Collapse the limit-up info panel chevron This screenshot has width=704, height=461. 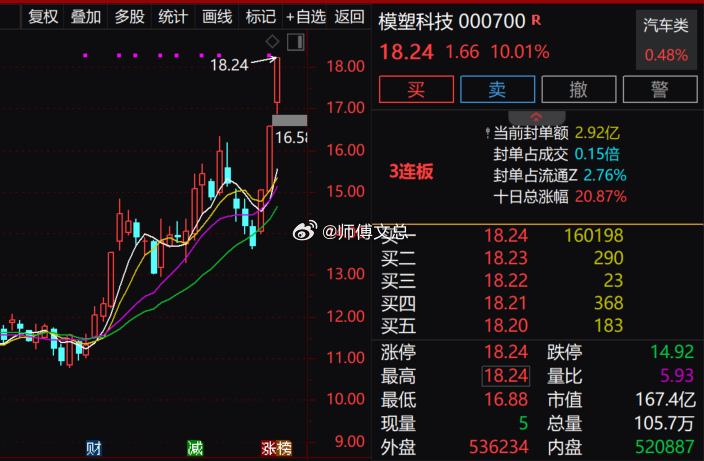pos(537,118)
